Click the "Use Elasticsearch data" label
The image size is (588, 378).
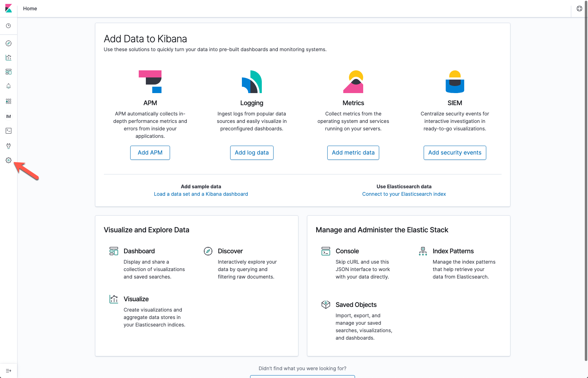(x=404, y=187)
